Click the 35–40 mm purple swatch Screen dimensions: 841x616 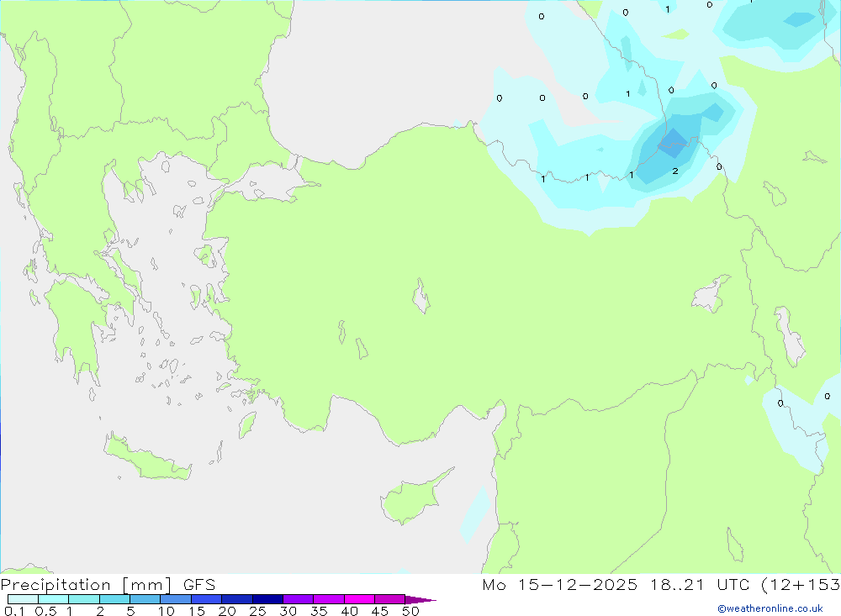point(329,599)
